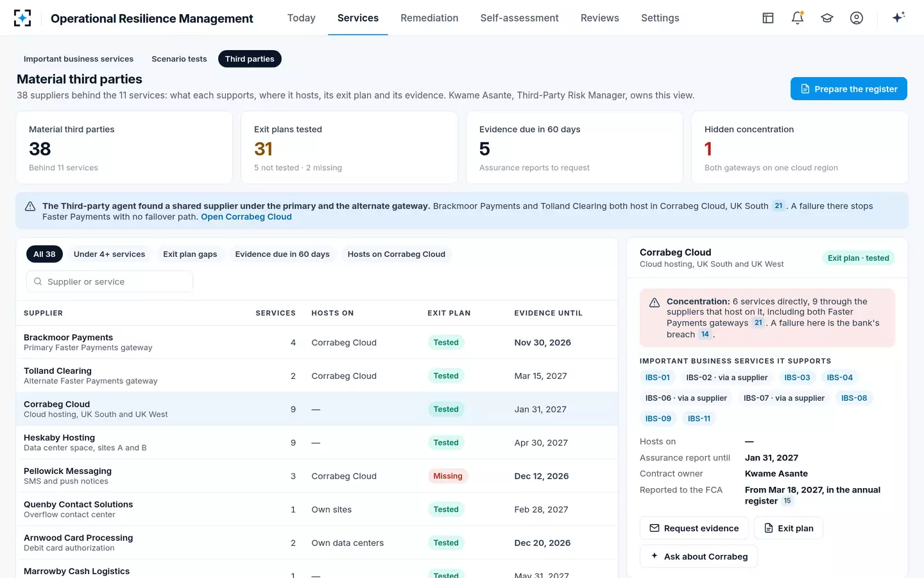924x578 pixels.
Task: Open the notifications bell
Action: 798,18
